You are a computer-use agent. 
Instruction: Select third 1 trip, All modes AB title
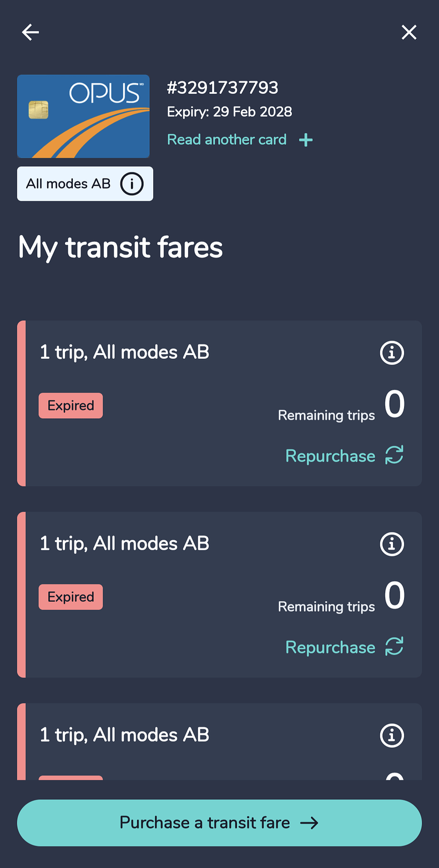124,735
